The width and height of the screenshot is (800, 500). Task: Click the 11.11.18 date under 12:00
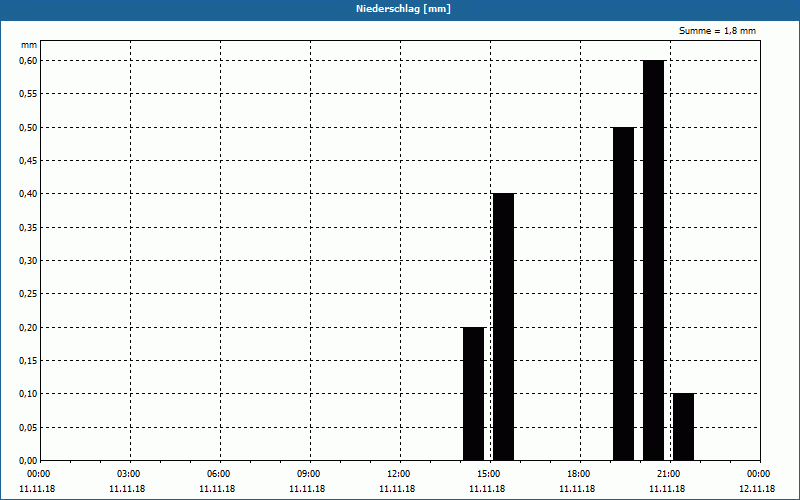coord(397,488)
